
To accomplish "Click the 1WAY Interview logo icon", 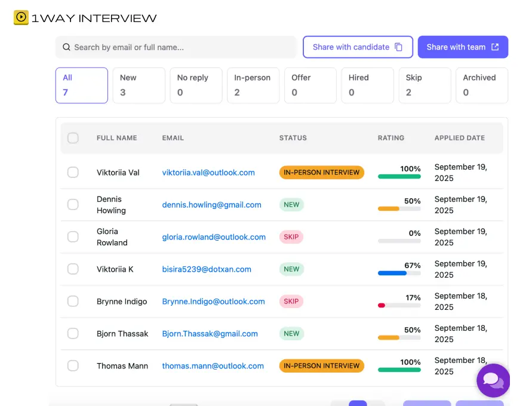I will click(20, 18).
